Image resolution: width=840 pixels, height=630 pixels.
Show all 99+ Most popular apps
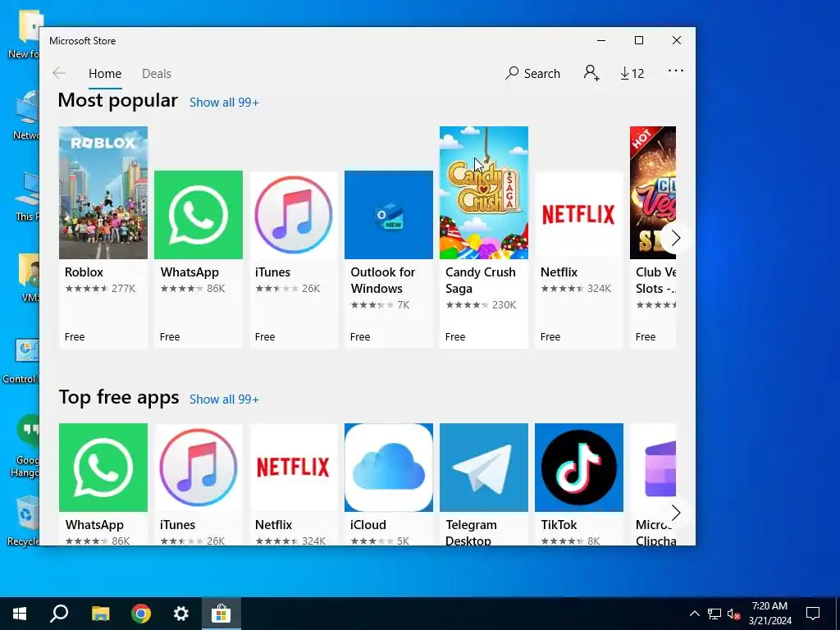(224, 103)
